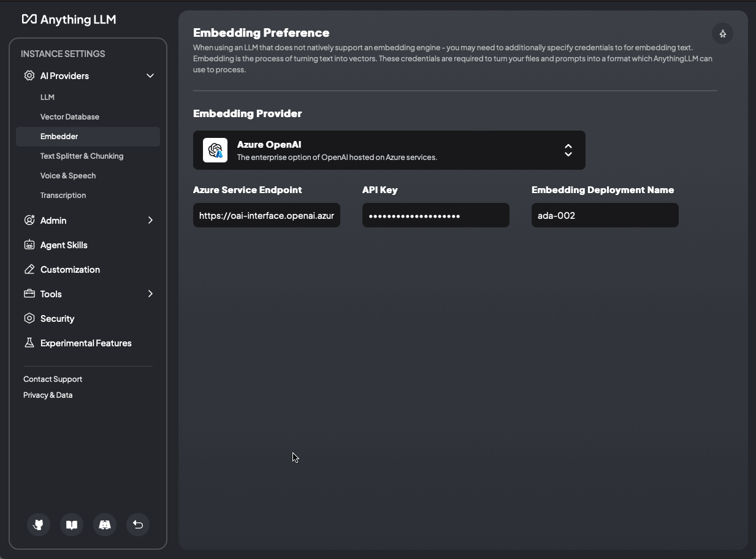The height and width of the screenshot is (559, 756).
Task: Click the Contact Support link
Action: (53, 379)
